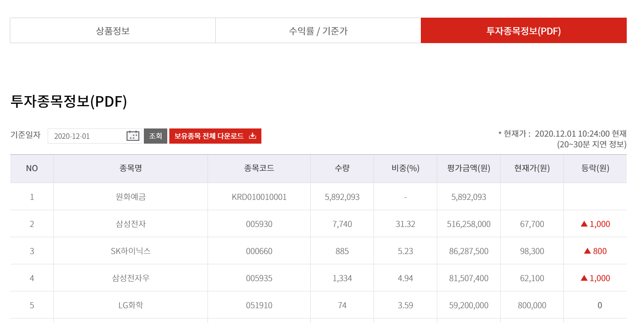
Task: Click valuation amount 81,507,400
Action: (469, 278)
